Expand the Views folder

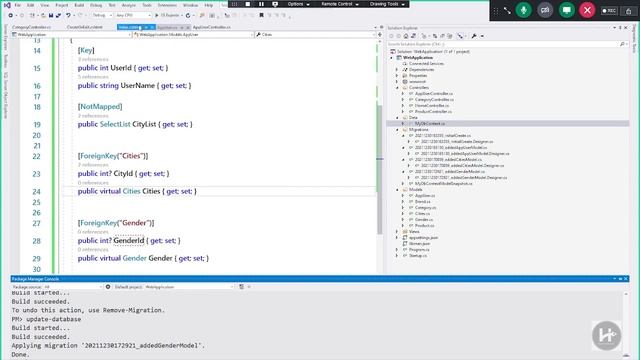coord(397,231)
